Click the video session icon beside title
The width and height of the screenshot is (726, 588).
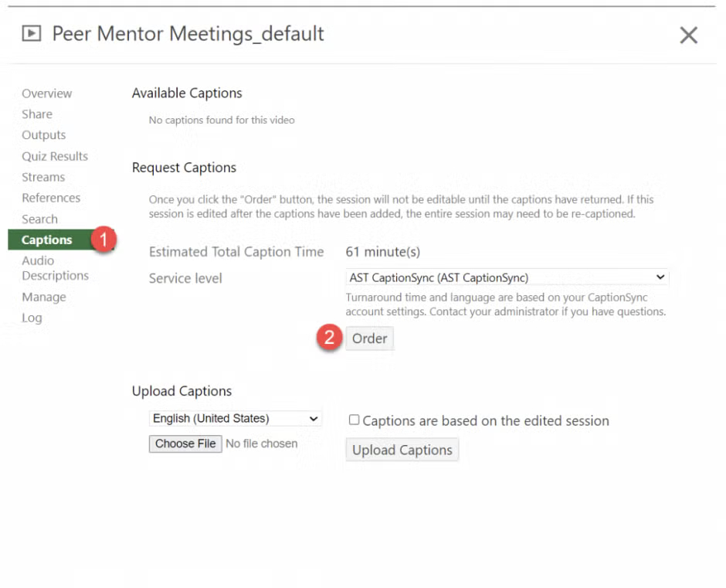coord(32,34)
